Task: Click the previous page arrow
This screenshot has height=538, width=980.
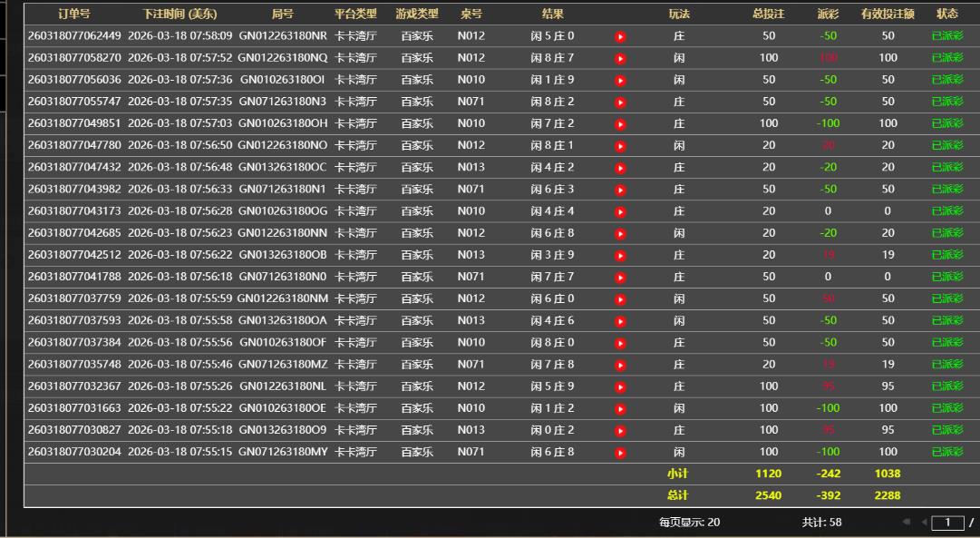Action: [925, 523]
